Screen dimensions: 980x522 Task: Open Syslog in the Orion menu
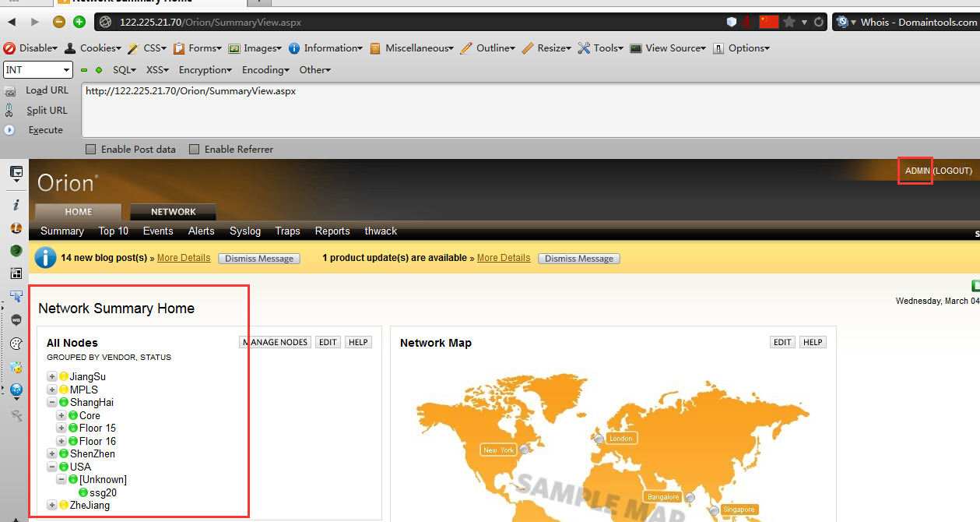(x=245, y=231)
